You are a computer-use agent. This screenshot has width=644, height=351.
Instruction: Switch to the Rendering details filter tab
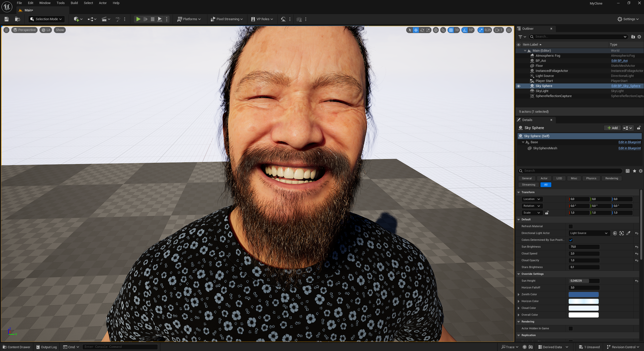point(612,179)
